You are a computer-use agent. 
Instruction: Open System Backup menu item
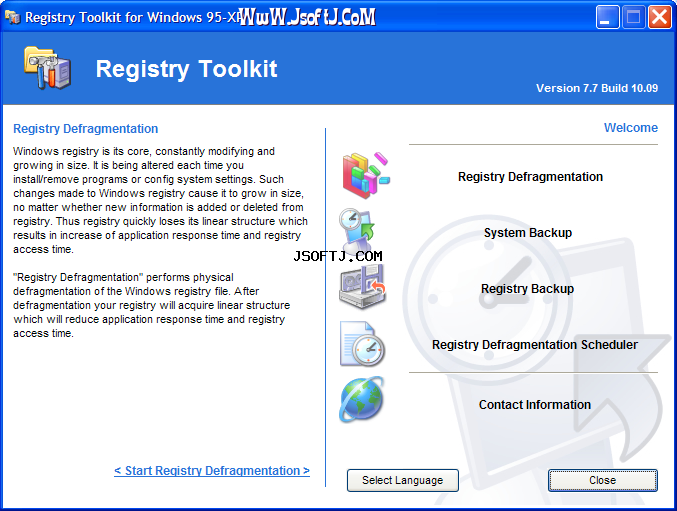point(528,233)
